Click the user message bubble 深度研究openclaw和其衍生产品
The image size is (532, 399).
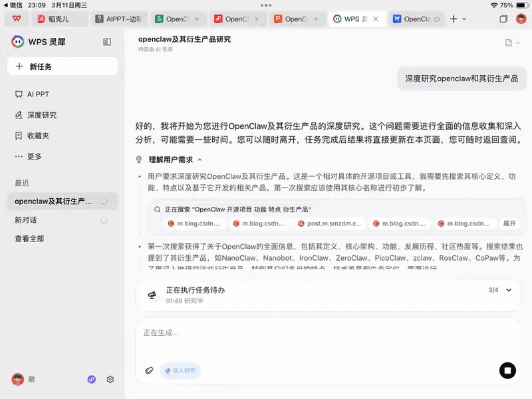[x=462, y=78]
